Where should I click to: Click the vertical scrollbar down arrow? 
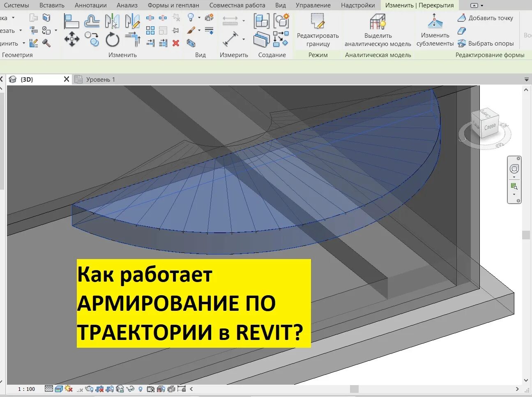pos(526,380)
